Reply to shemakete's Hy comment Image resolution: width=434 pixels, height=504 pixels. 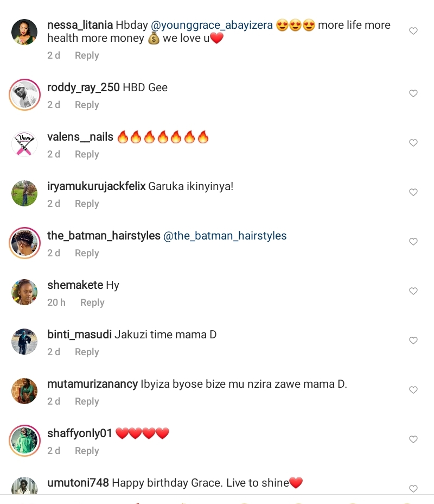[92, 303]
